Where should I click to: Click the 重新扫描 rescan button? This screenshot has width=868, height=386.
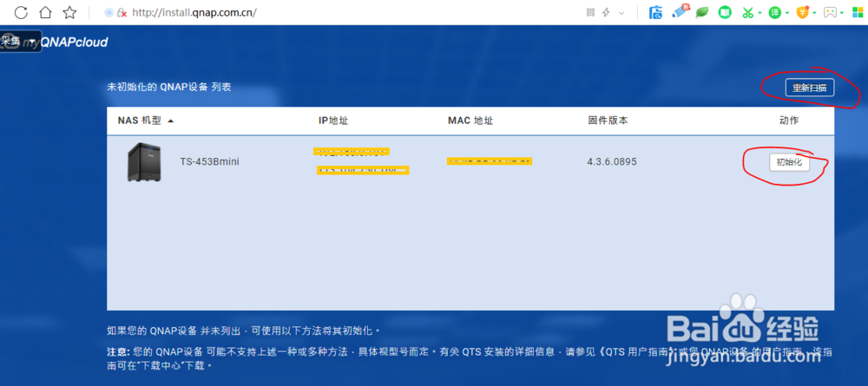tap(810, 88)
